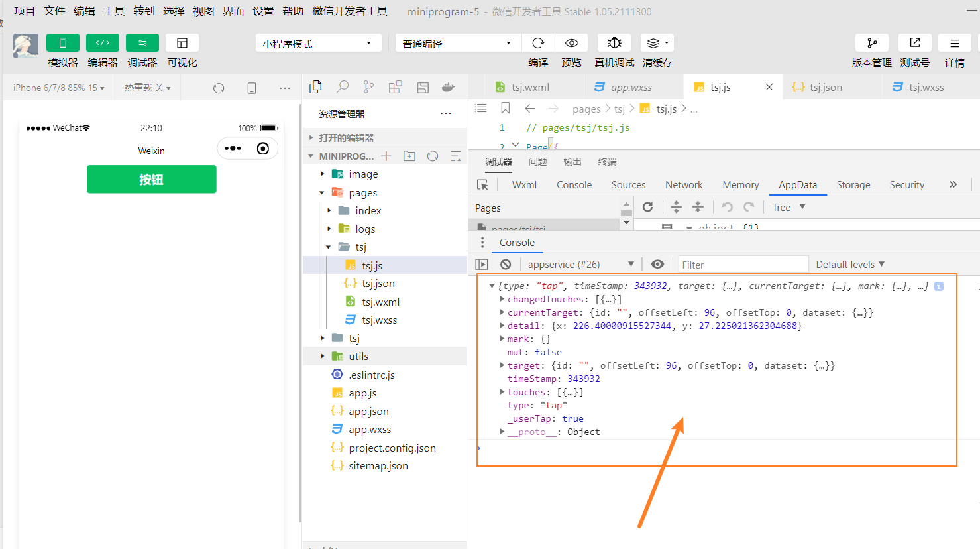
Task: Click the simulator refresh icon
Action: click(219, 88)
